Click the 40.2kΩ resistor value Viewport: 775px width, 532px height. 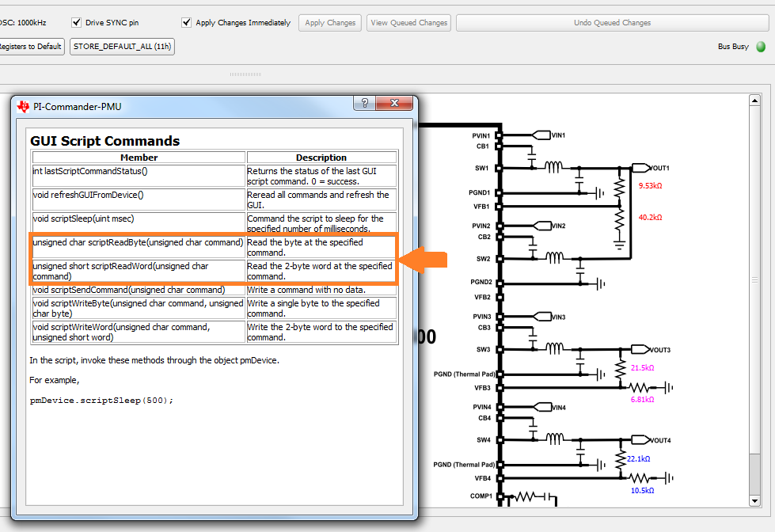click(x=650, y=217)
